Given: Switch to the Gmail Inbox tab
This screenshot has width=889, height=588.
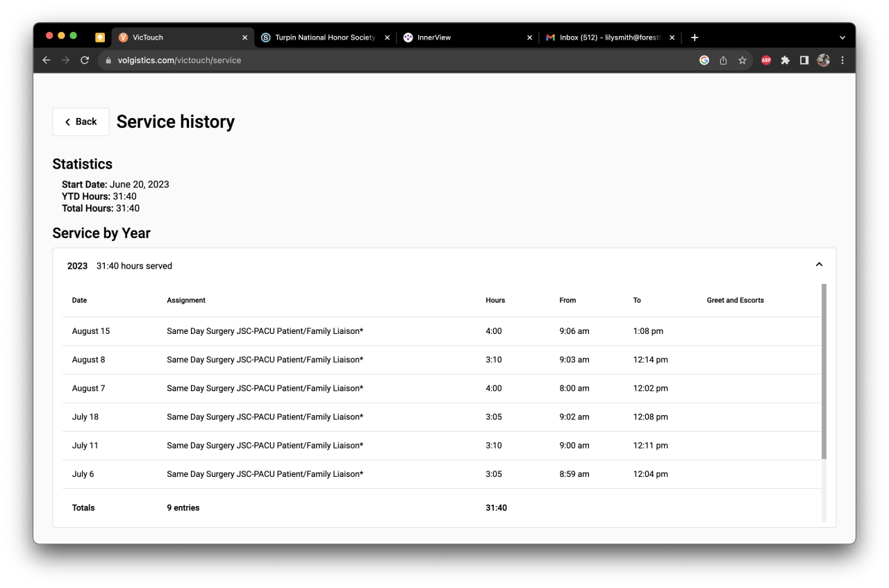Looking at the screenshot, I should pos(608,37).
